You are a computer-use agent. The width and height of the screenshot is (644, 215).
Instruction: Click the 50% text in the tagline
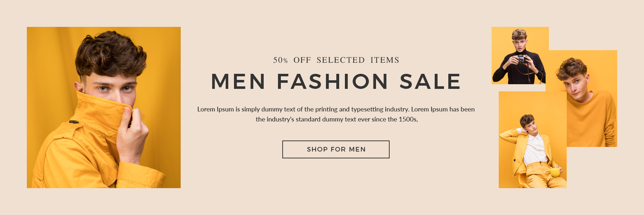(x=280, y=60)
